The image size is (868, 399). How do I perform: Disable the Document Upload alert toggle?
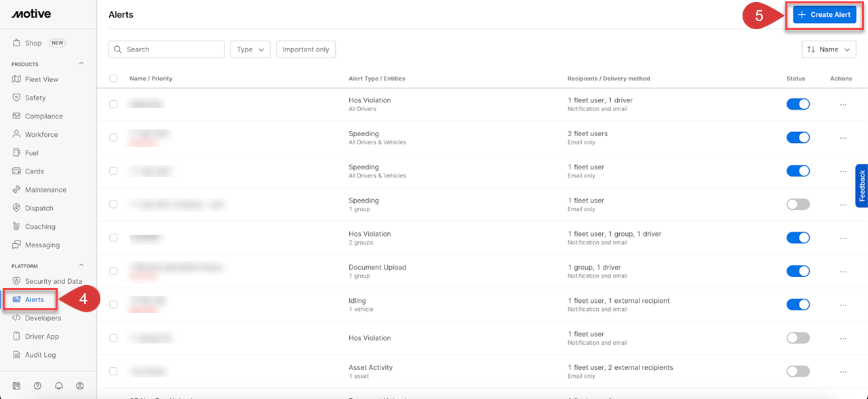click(x=798, y=271)
